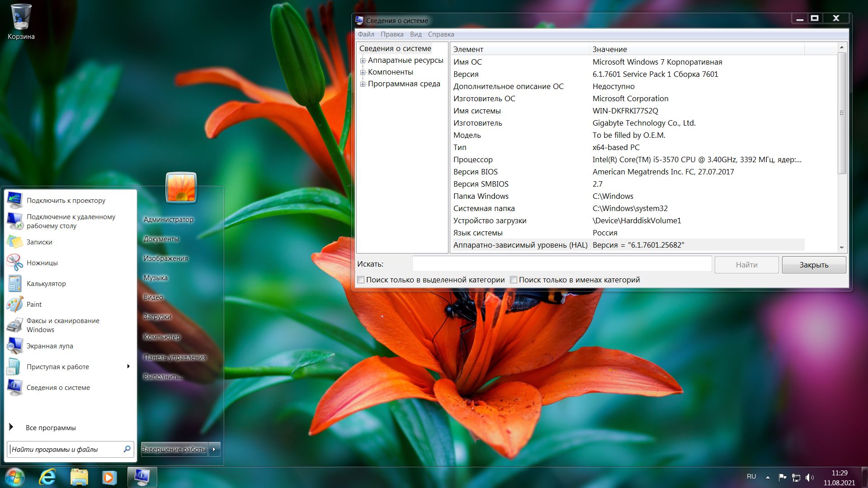The height and width of the screenshot is (488, 868).
Task: Open the Snipping Tool (Ножницы) icon
Action: click(x=15, y=263)
